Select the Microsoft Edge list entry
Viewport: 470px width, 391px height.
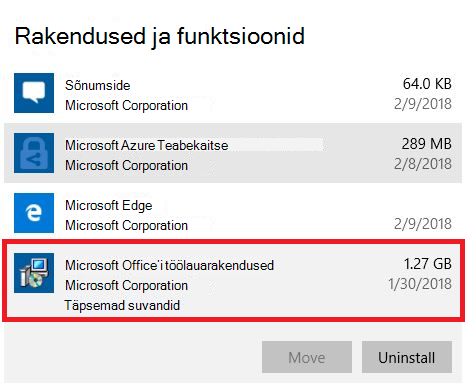click(233, 213)
